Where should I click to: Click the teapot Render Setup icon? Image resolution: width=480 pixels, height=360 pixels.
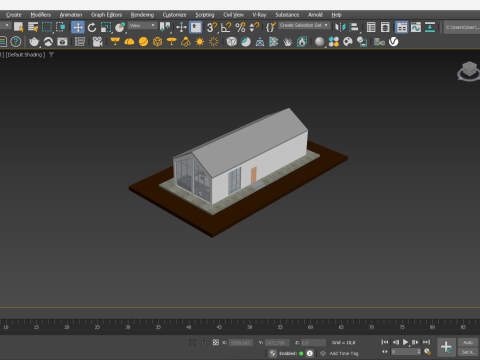[34, 42]
